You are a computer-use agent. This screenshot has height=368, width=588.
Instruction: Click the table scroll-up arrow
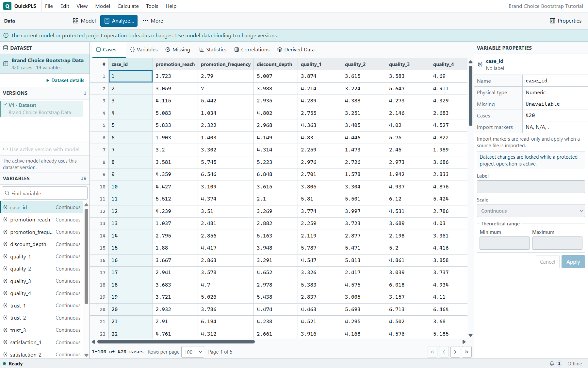click(470, 62)
